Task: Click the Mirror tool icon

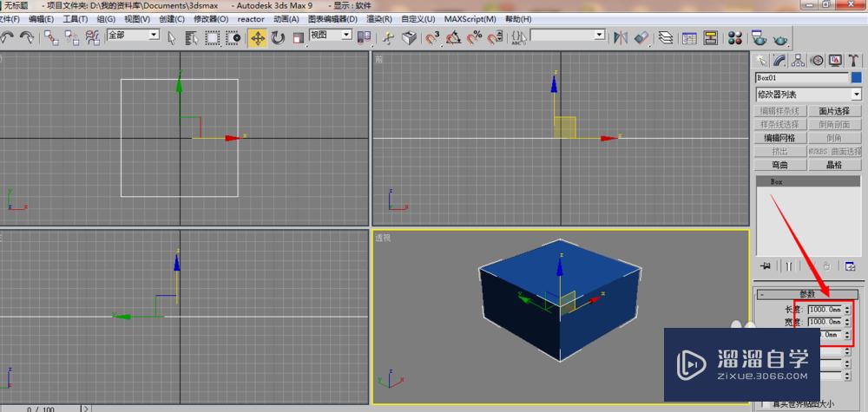Action: 621,37
